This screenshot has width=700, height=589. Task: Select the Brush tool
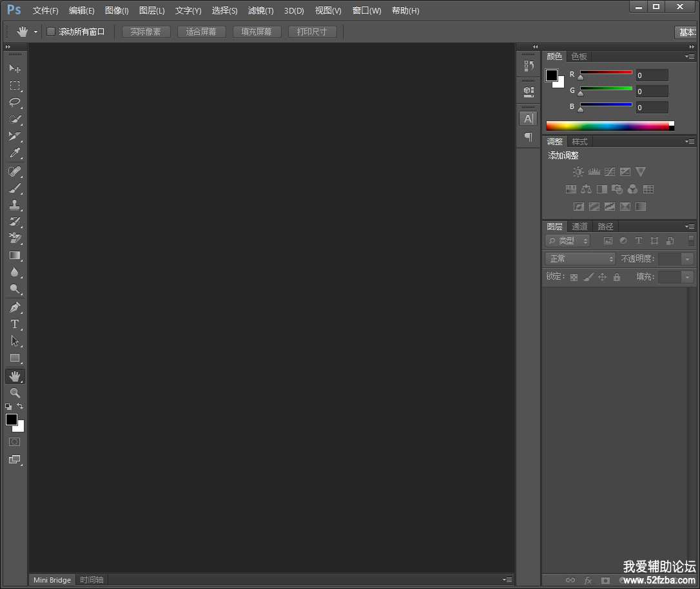pos(15,188)
